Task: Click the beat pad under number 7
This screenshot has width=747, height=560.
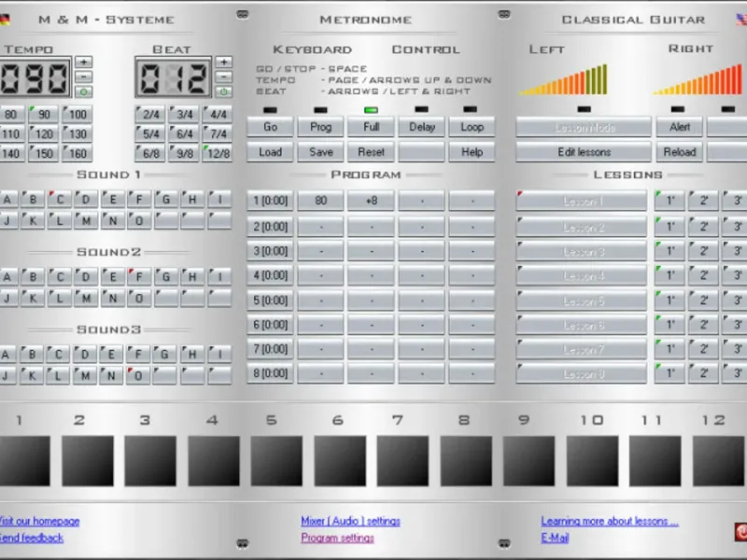Action: [402, 461]
